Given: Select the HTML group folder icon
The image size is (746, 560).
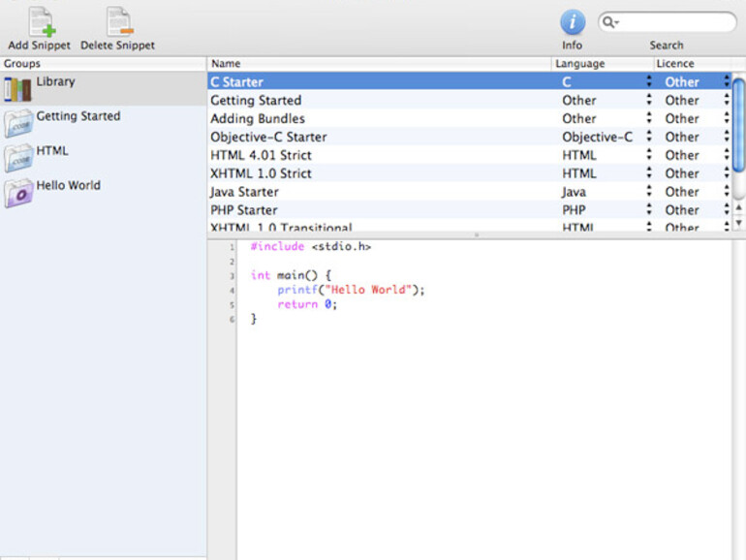Looking at the screenshot, I should (18, 159).
